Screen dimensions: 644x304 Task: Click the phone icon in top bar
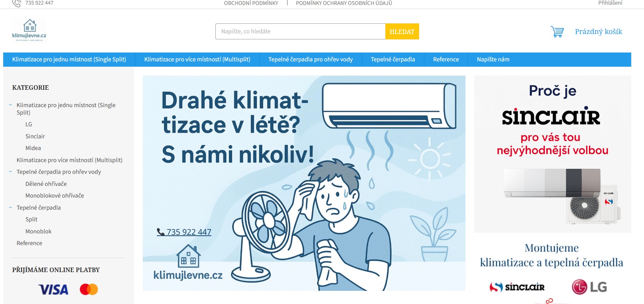point(16,3)
